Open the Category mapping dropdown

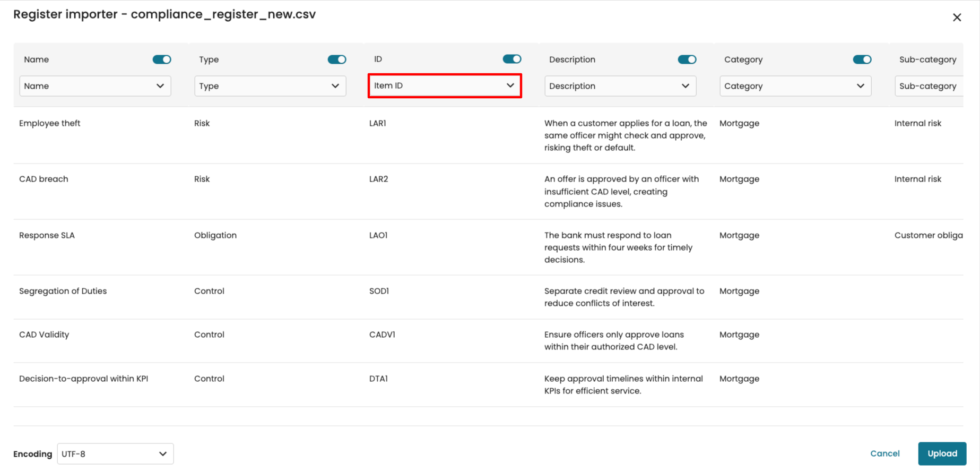pos(795,86)
